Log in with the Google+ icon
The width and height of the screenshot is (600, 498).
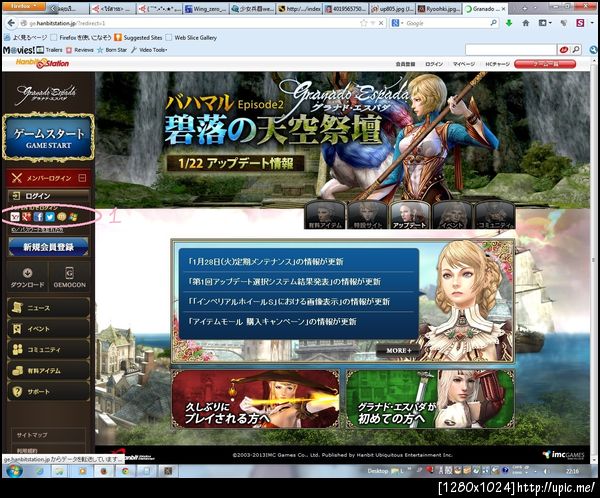(x=26, y=217)
